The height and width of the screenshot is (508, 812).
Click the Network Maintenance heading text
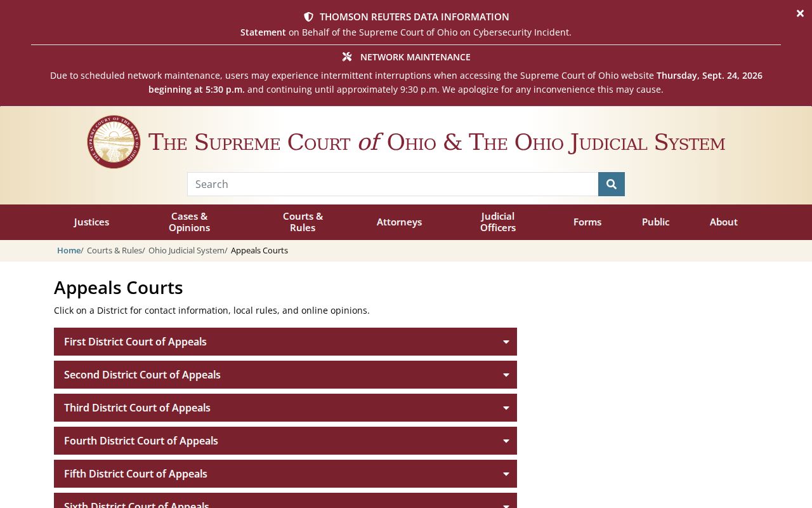[416, 57]
